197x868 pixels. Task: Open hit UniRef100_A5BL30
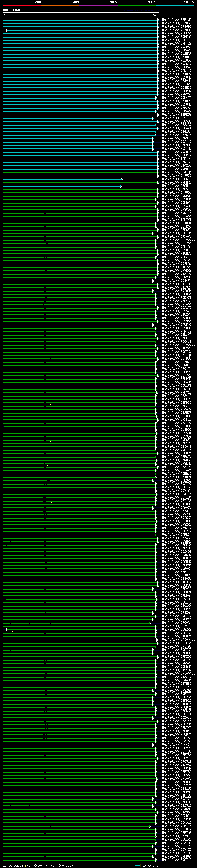pyautogui.click(x=177, y=802)
